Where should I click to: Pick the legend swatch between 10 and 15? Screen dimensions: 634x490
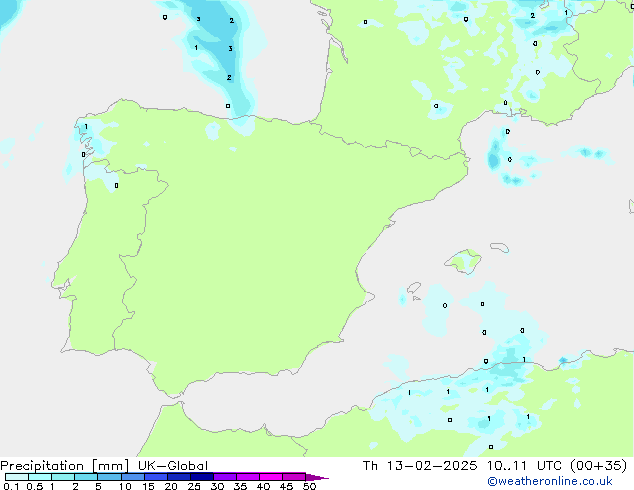tap(133, 477)
